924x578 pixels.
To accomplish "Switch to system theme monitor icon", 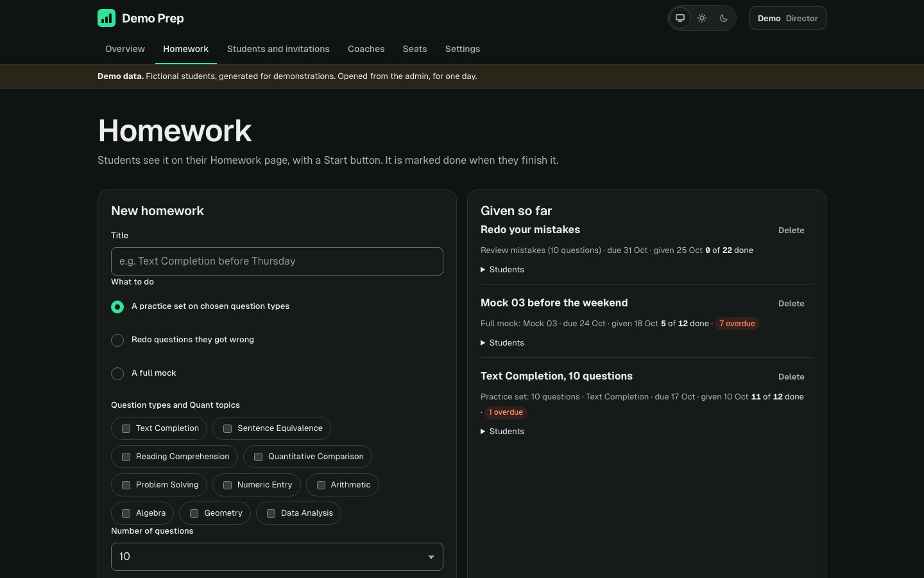I will tap(680, 18).
